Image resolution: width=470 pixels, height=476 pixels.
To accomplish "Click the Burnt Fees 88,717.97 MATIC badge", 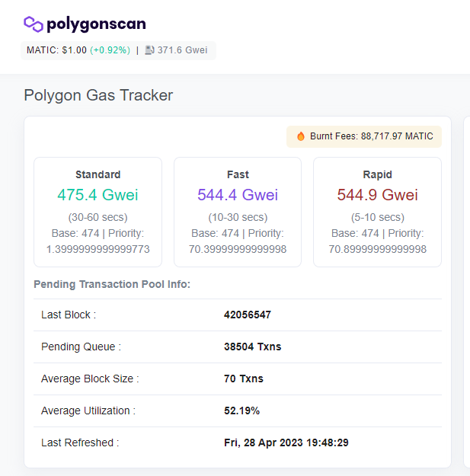I will pos(363,136).
